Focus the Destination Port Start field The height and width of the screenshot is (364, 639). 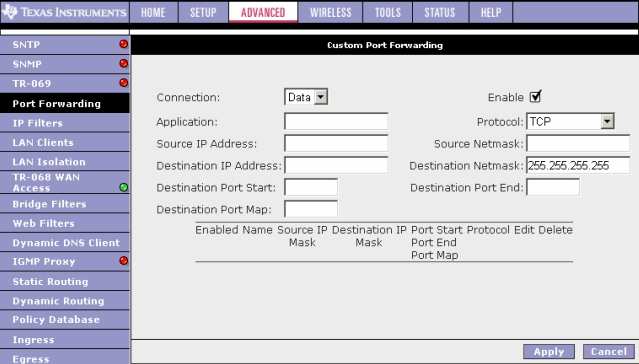pos(311,188)
